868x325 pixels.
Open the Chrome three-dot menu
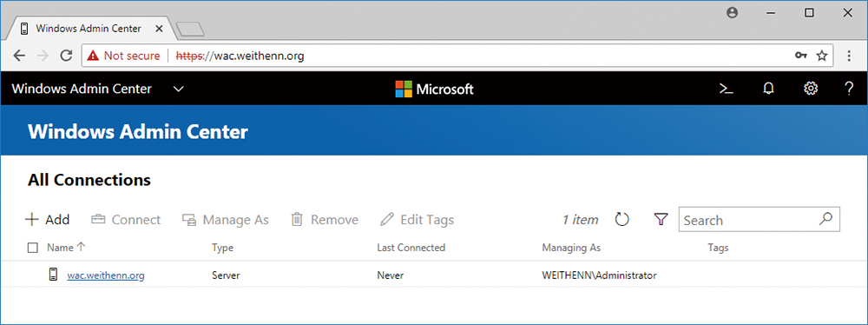[849, 56]
